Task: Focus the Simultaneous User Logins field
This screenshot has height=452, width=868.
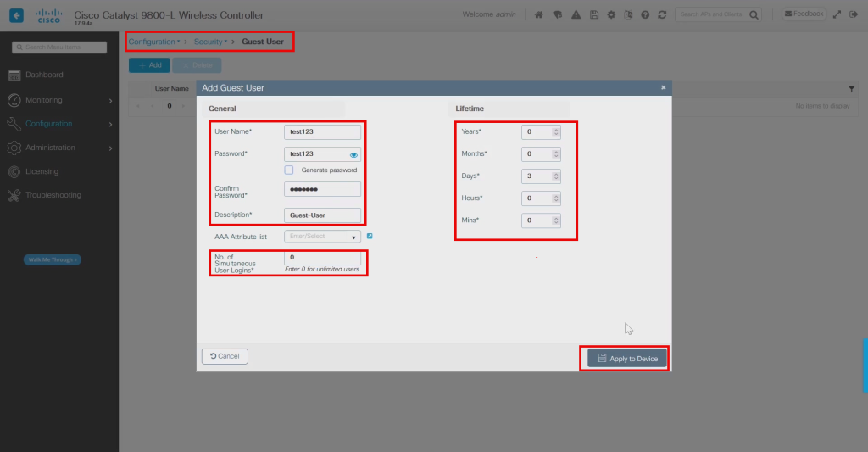Action: point(322,258)
